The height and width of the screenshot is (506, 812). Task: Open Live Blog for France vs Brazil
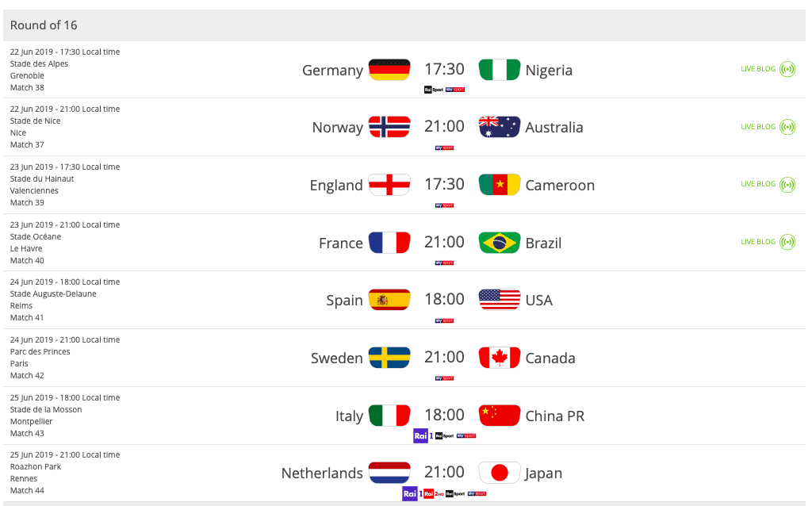click(768, 242)
